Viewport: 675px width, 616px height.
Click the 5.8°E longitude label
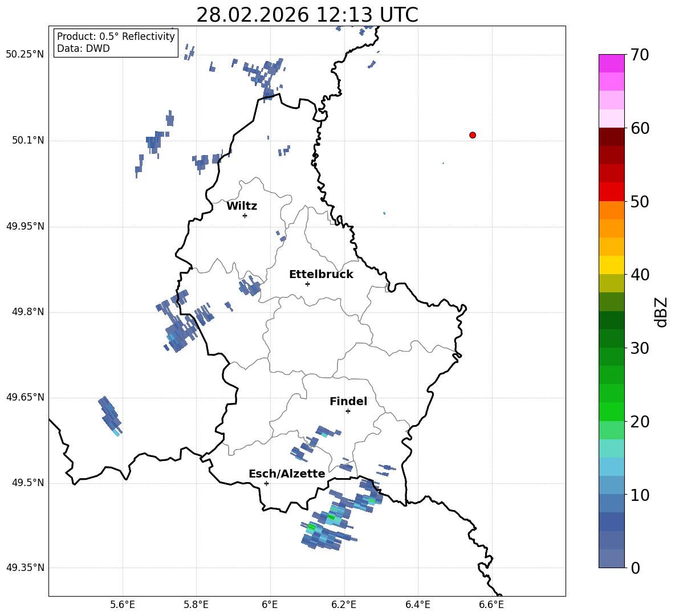pos(196,605)
